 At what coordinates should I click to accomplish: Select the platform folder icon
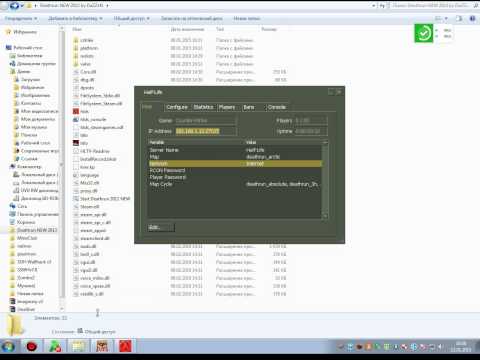click(76, 48)
